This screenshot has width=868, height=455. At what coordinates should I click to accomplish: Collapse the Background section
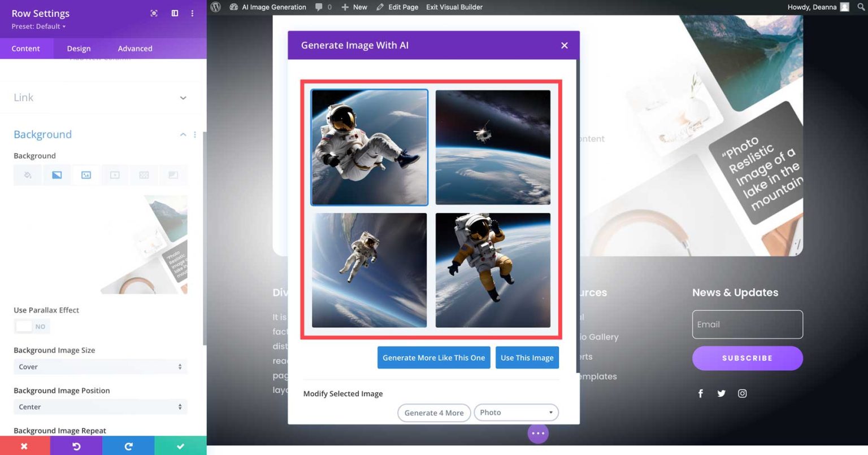pyautogui.click(x=183, y=134)
